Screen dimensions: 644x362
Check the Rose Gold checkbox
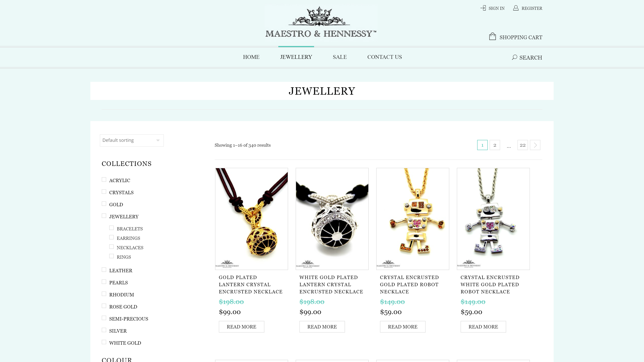(104, 306)
